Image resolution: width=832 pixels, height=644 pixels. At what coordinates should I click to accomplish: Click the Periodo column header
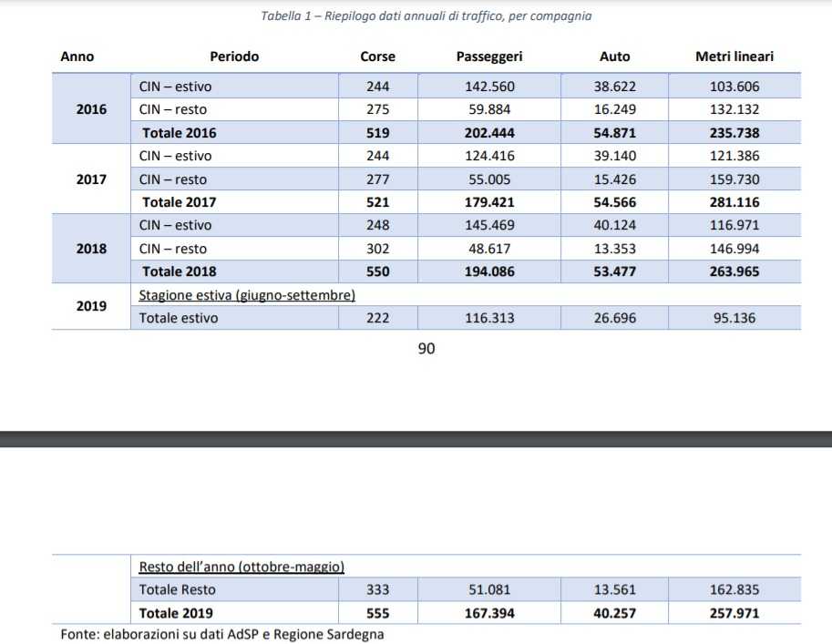pos(234,56)
